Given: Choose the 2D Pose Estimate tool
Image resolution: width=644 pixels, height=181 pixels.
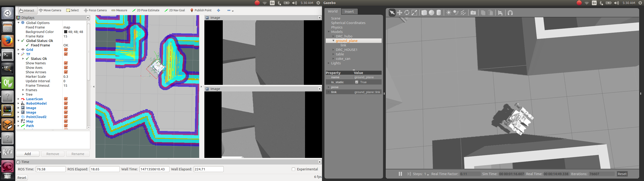Looking at the screenshot, I should [x=146, y=11].
